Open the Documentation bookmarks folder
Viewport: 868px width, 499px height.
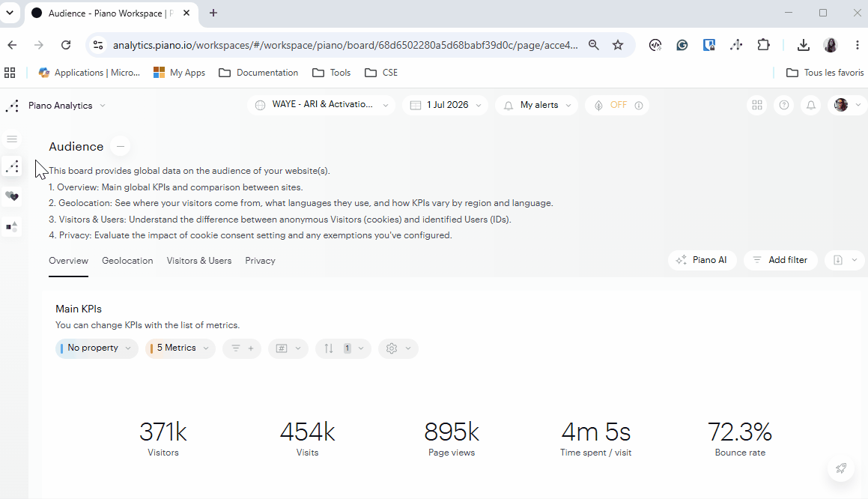click(258, 73)
